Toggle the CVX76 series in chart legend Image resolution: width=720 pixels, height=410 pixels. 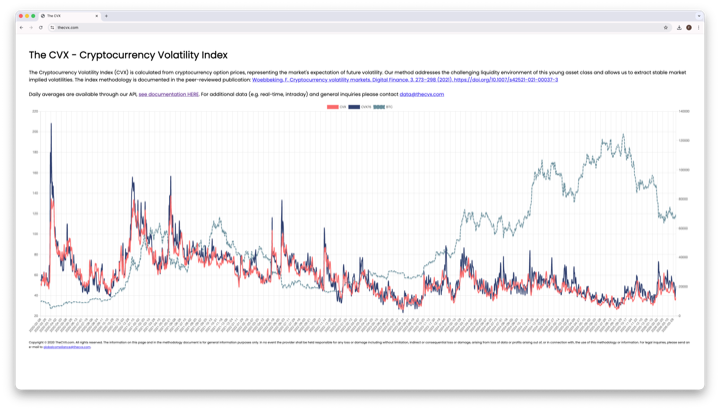pyautogui.click(x=360, y=107)
